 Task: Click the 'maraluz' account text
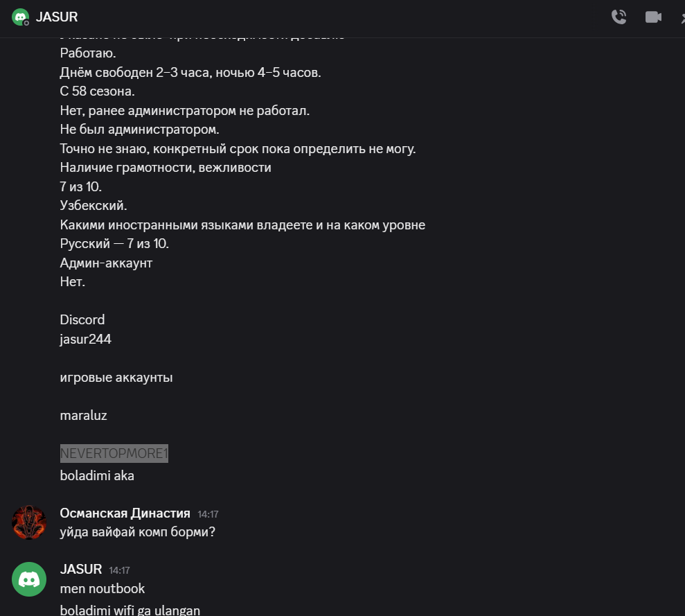tap(83, 416)
